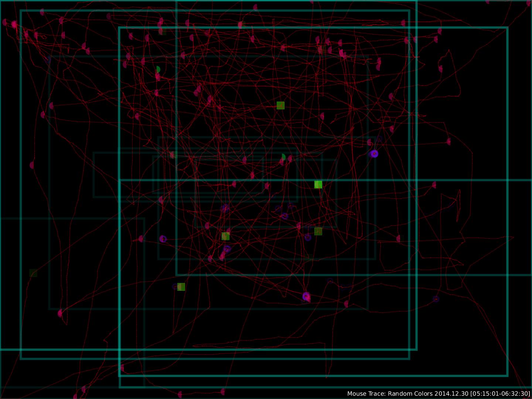This screenshot has height=399, width=532.
Task: Click the time range '[05:15:01-06:32:30]'
Action: point(500,394)
